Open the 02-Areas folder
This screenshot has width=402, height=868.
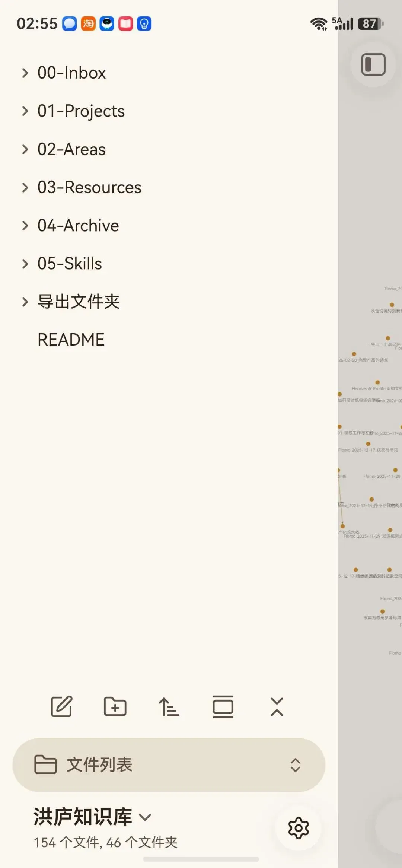71,149
